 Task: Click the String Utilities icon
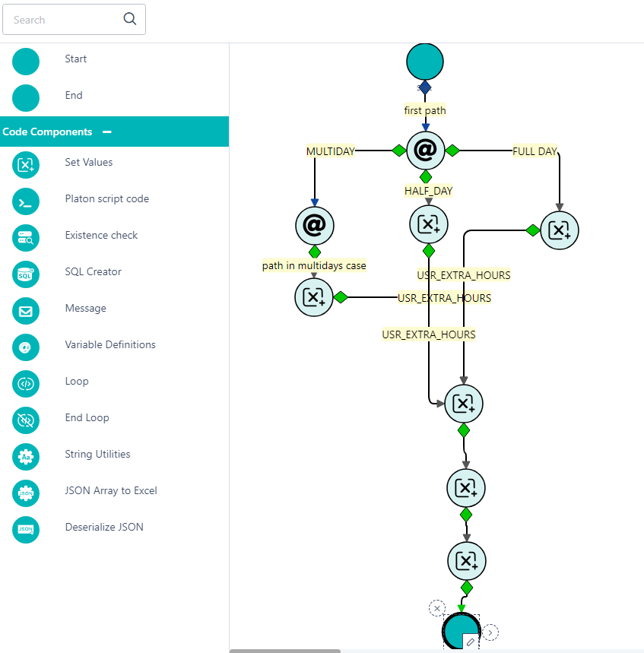(x=26, y=456)
